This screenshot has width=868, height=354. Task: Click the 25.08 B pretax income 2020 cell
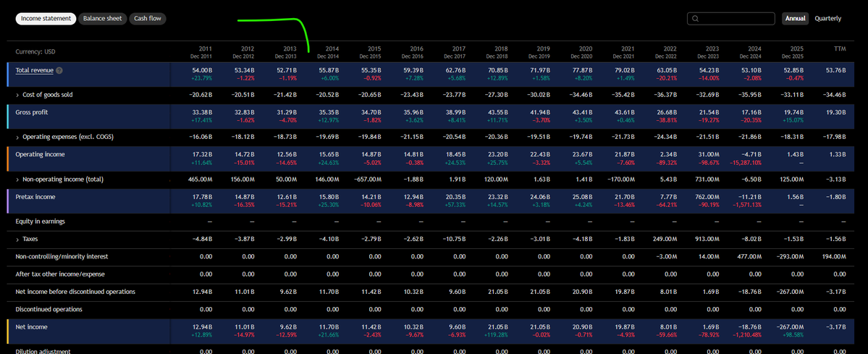pyautogui.click(x=582, y=197)
